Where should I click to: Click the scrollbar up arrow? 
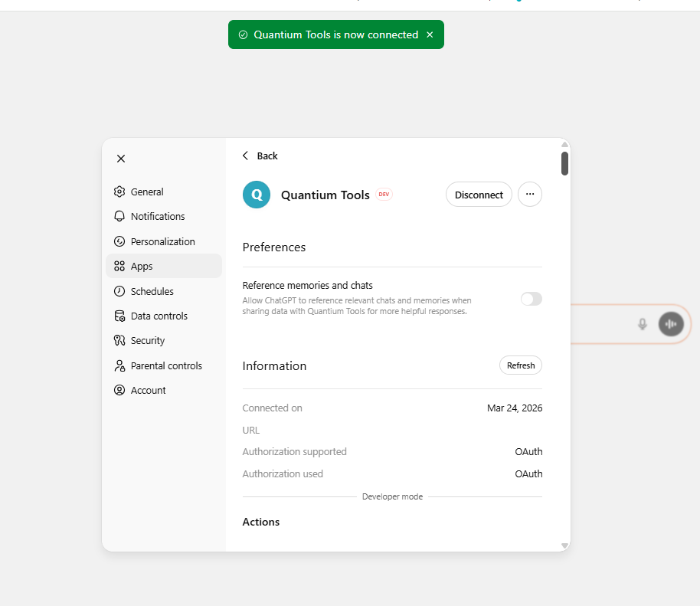point(564,144)
